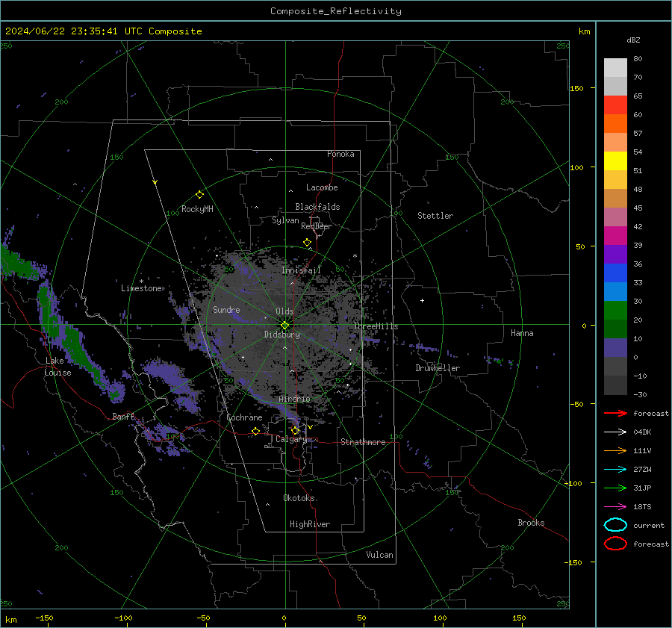Click the Hanna town label

tap(522, 333)
